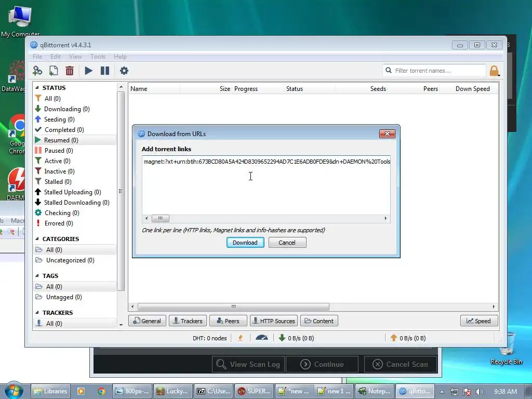
Task: Select the Stalled (0) status filter
Action: coord(58,182)
